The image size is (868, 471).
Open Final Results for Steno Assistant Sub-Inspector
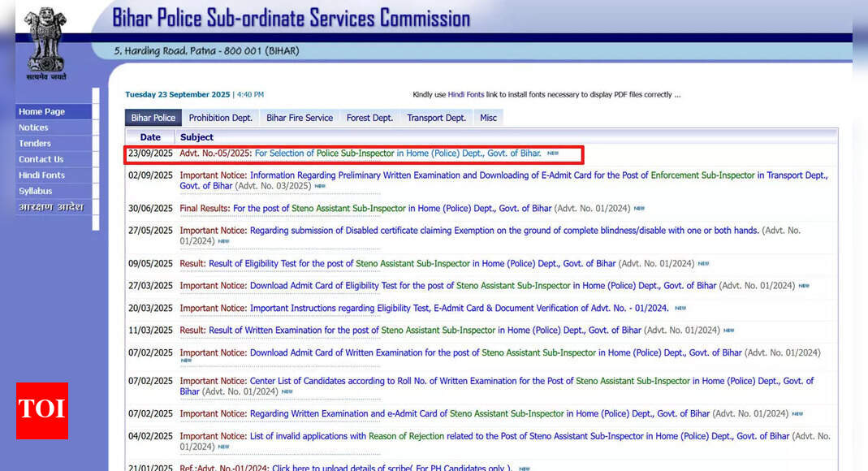tap(365, 209)
